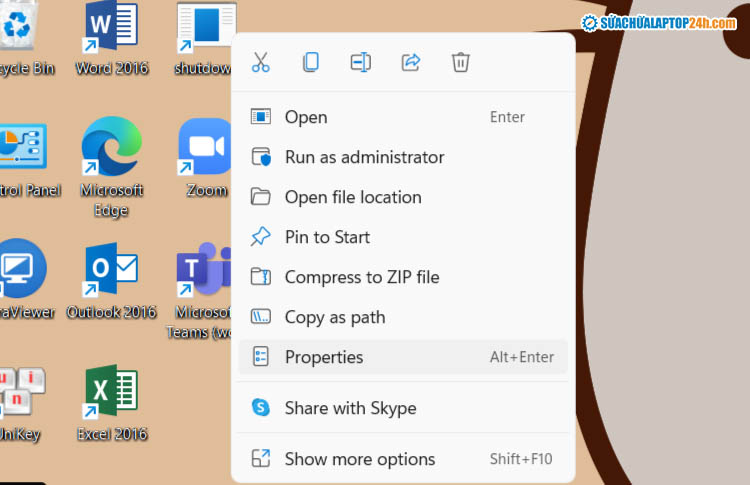Choose Run as administrator
This screenshot has width=750, height=485.
point(403,157)
